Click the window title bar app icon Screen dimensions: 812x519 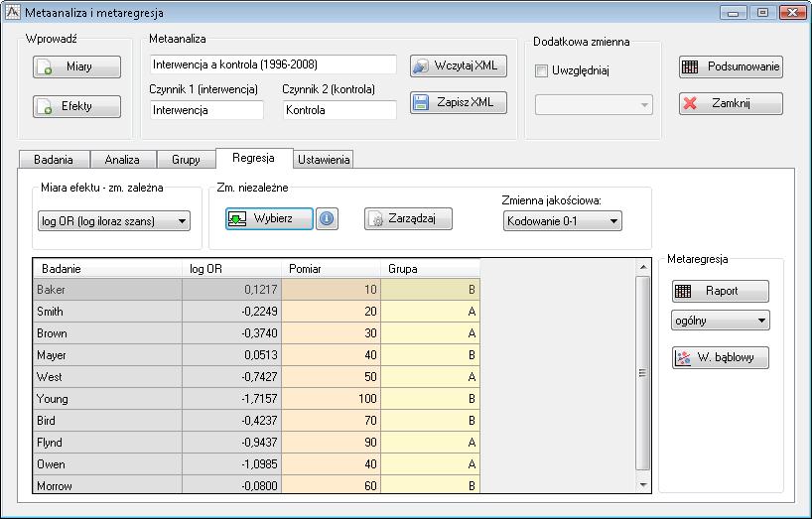13,12
